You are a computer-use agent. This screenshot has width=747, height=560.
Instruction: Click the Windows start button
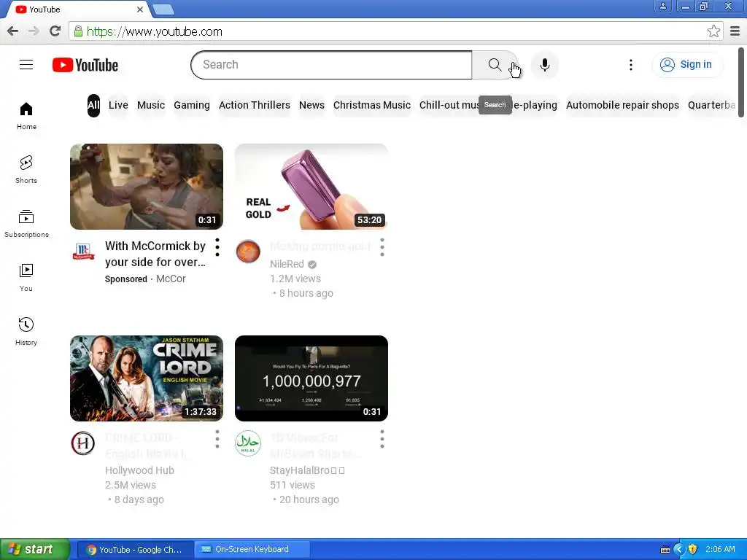coord(34,549)
